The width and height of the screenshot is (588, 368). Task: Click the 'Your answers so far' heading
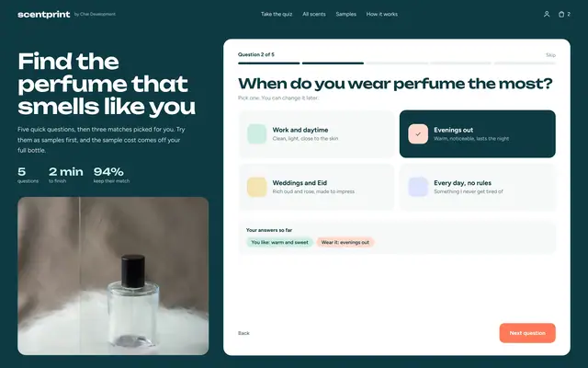(x=269, y=230)
